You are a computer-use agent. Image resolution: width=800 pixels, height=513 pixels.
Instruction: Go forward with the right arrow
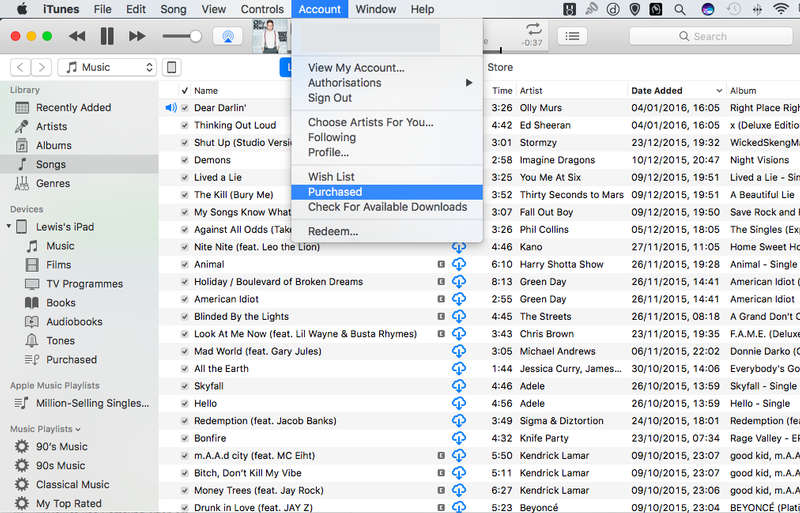click(x=42, y=67)
